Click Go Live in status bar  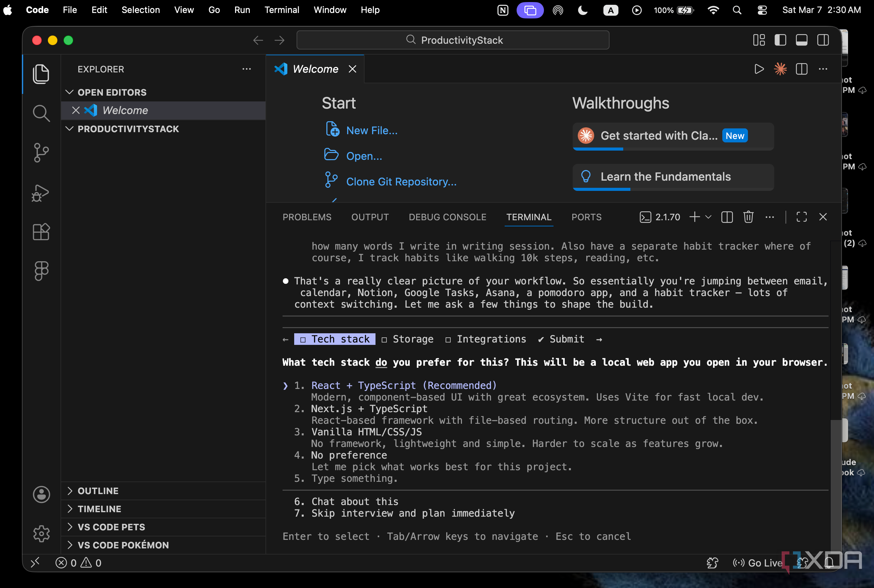click(758, 562)
